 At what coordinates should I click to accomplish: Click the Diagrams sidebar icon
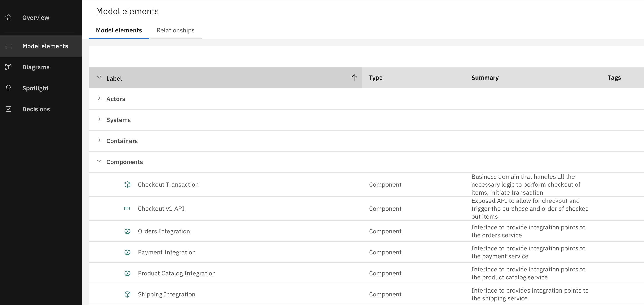(x=8, y=67)
